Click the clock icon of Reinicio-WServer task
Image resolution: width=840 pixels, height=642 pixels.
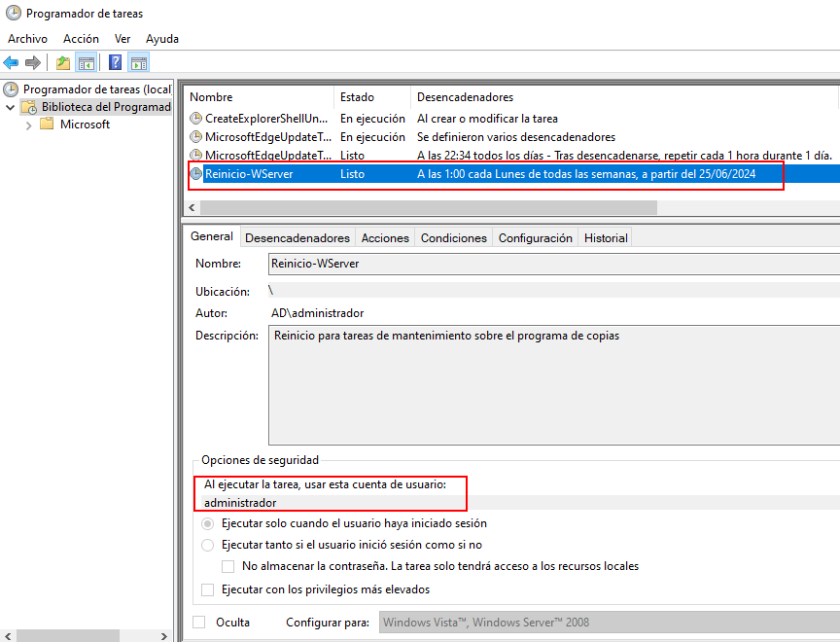196,174
